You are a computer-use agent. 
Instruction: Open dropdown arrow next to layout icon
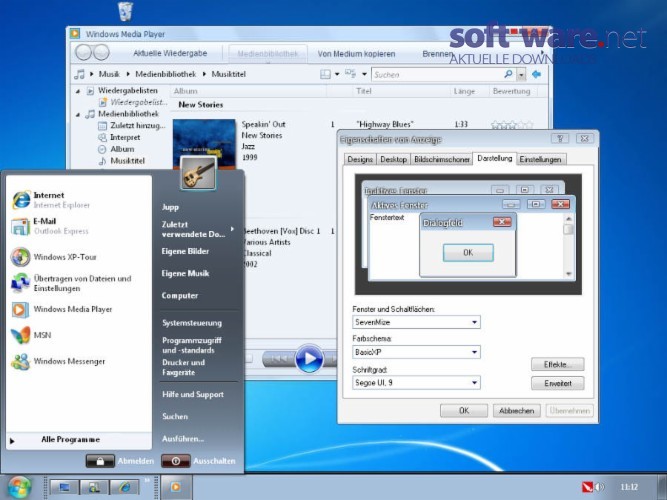click(x=337, y=74)
